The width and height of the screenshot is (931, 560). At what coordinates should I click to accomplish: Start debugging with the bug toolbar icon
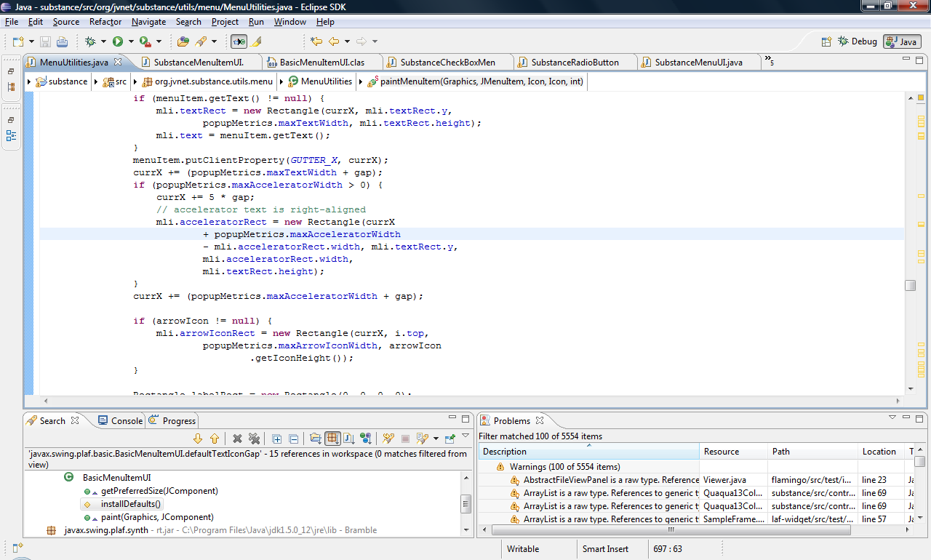coord(89,41)
